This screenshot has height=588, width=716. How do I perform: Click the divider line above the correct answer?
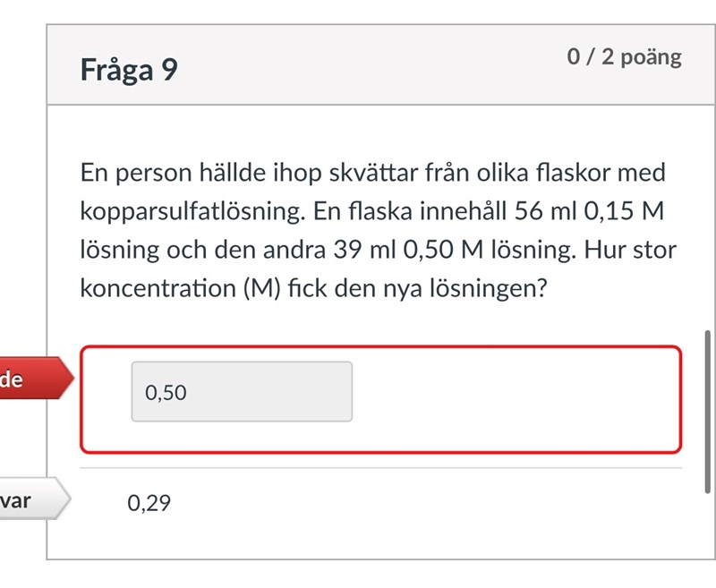coord(380,467)
